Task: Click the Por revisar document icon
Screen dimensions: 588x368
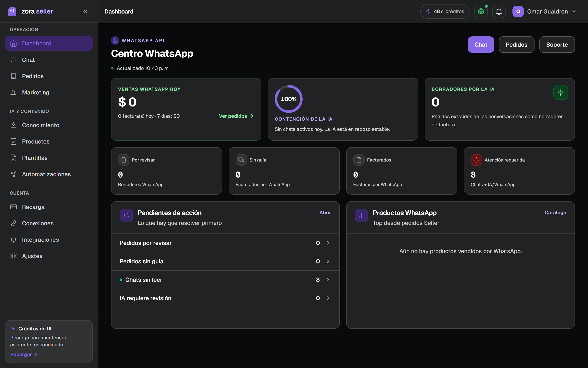Action: (124, 160)
